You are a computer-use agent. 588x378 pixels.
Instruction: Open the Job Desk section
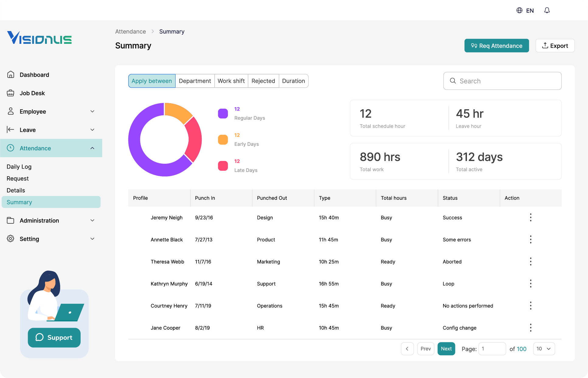32,93
